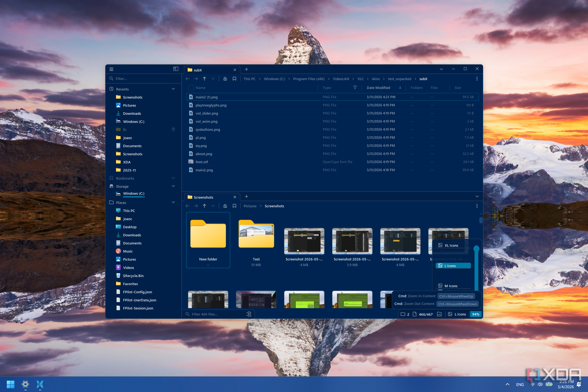Click the folder count icon in status bar
This screenshot has width=588, height=392.
(403, 314)
